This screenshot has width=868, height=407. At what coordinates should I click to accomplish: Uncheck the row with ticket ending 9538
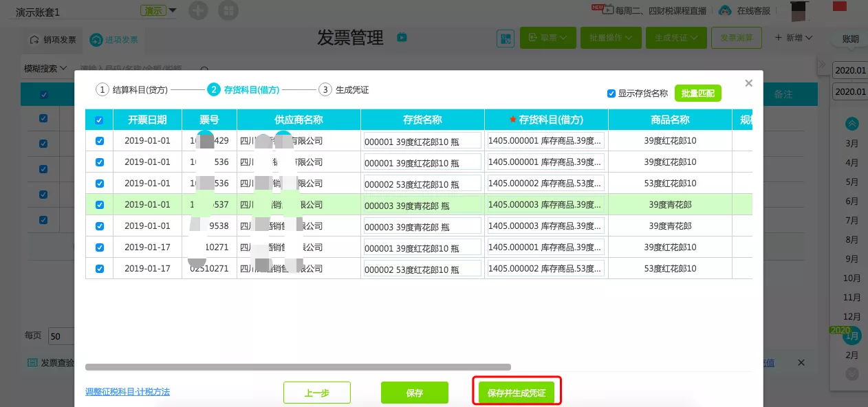point(99,226)
